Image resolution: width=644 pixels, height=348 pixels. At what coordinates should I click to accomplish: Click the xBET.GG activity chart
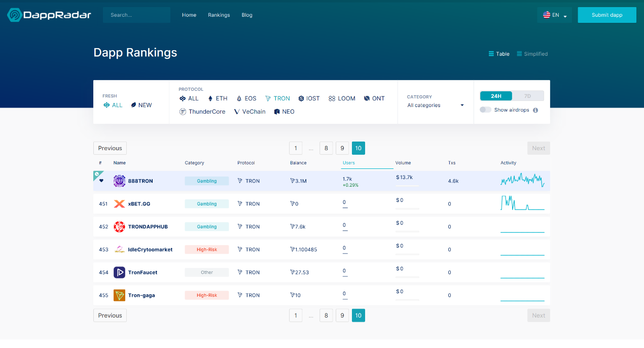522,203
